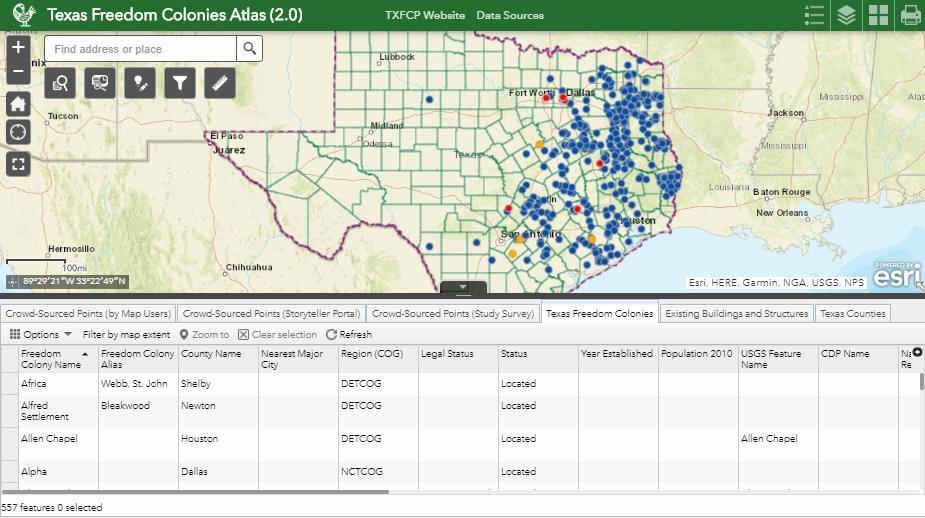
Task: Select the Africa row selector cell
Action: tap(9, 383)
